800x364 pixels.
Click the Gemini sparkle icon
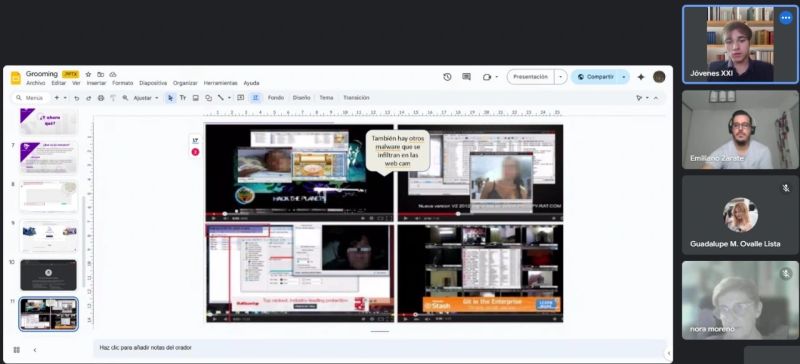641,77
